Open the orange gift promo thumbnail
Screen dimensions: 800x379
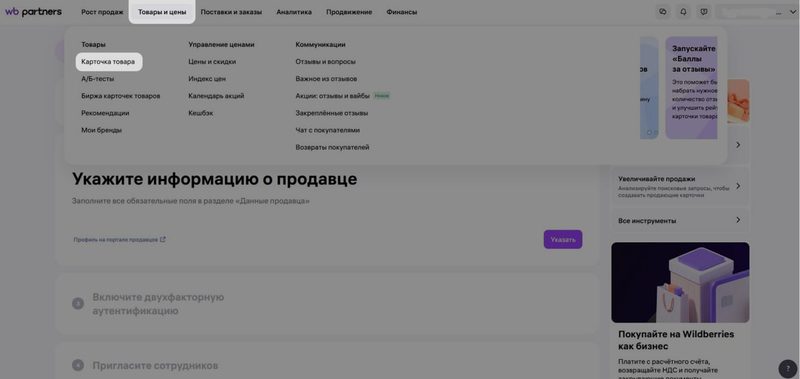pyautogui.click(x=738, y=101)
